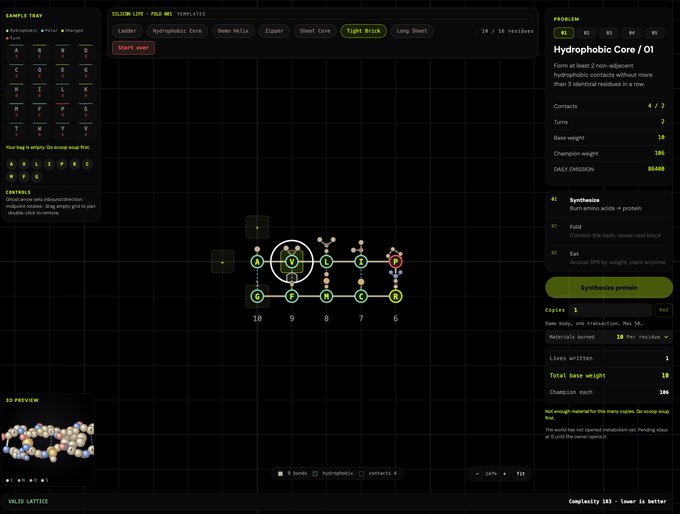The image size is (680, 514).
Task: Load the Ladder template
Action: [x=127, y=31]
